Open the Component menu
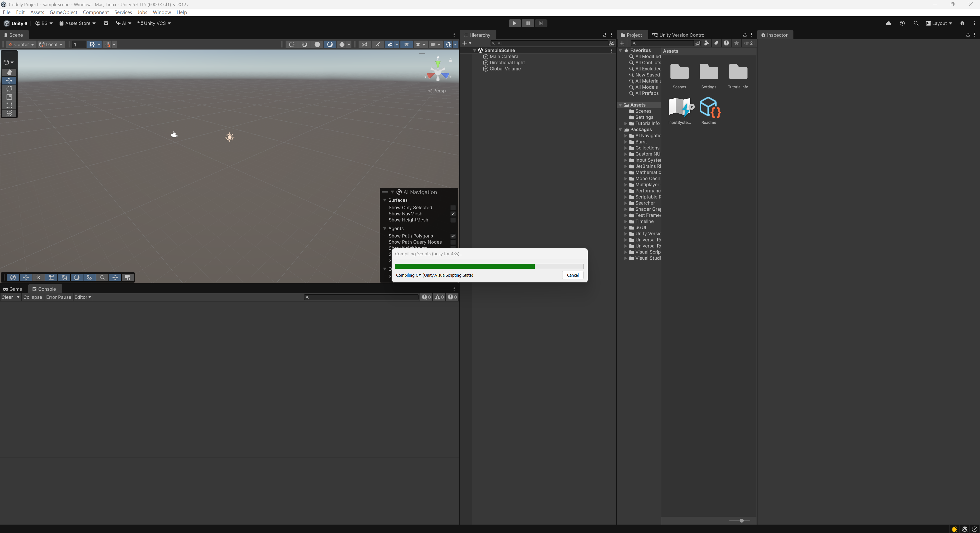This screenshot has height=533, width=980. (96, 12)
